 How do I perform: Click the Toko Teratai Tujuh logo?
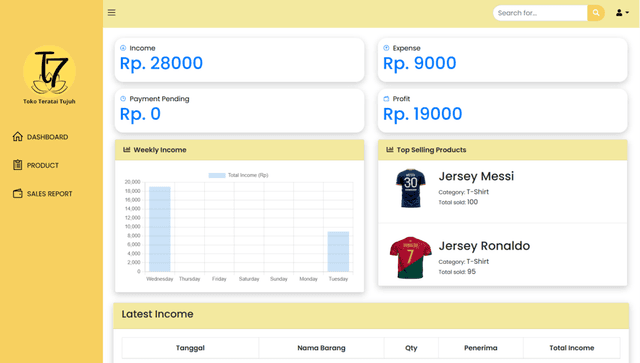click(x=49, y=75)
